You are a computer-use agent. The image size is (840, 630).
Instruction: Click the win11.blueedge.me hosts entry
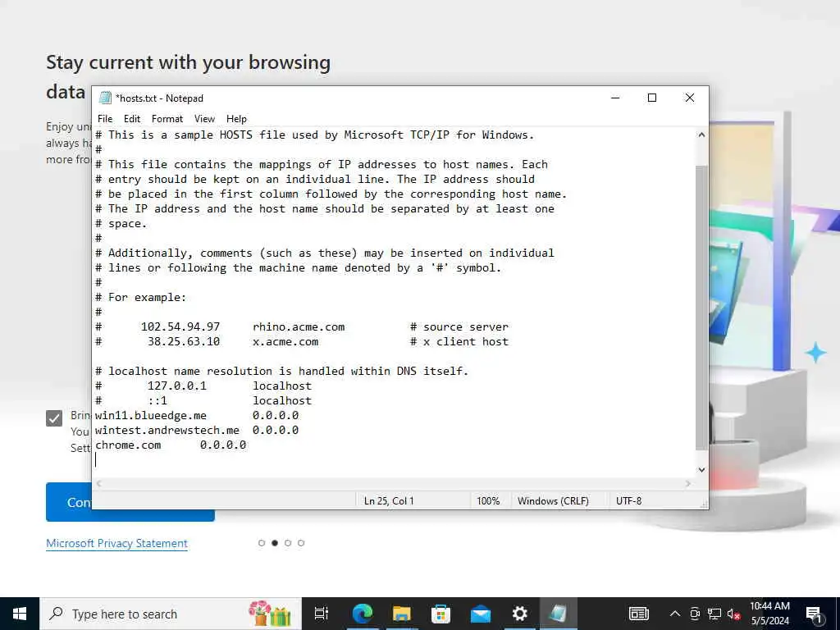(x=197, y=416)
